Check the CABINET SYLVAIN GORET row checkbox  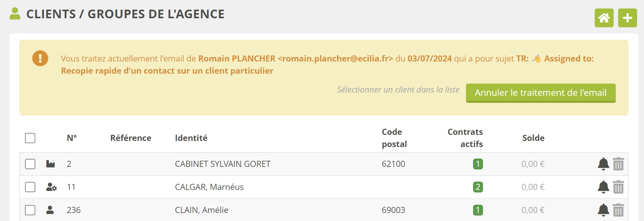(x=30, y=164)
